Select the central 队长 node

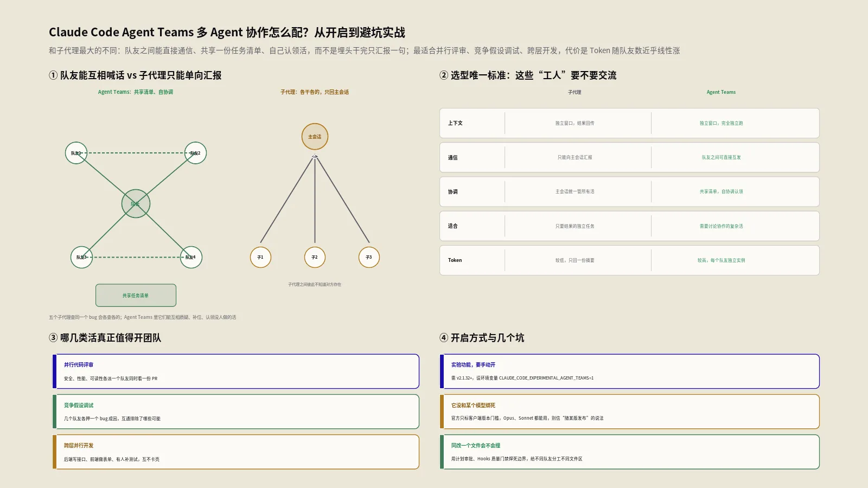click(136, 204)
